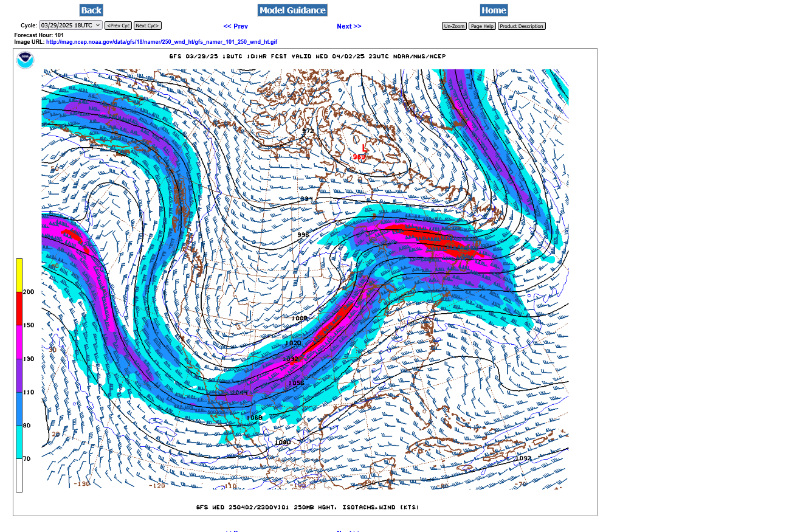Click the 972 height contour label
Screen dimensions: 806x532
tap(308, 131)
